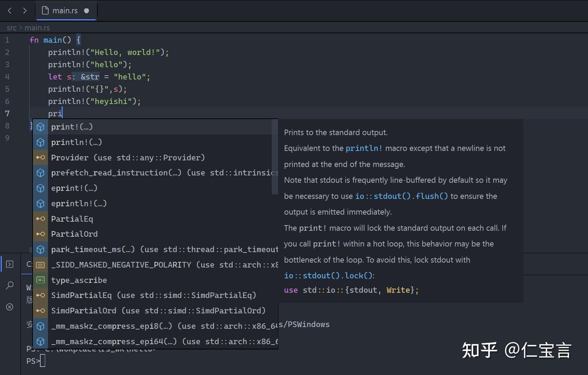
Task: Click the unsaved dot on main.rs tab
Action: click(87, 11)
